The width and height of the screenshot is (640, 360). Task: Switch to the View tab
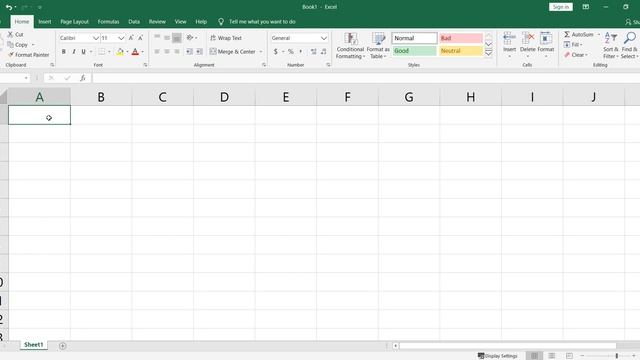coord(180,22)
